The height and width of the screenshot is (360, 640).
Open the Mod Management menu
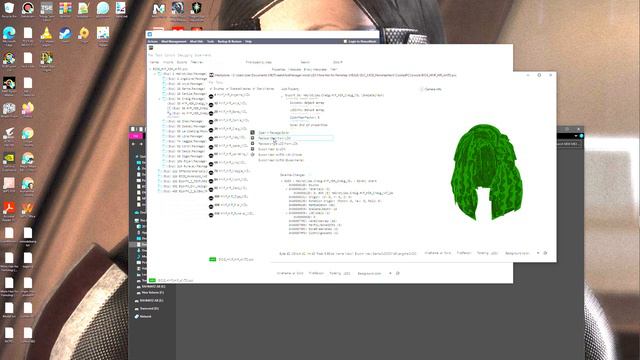point(173,41)
